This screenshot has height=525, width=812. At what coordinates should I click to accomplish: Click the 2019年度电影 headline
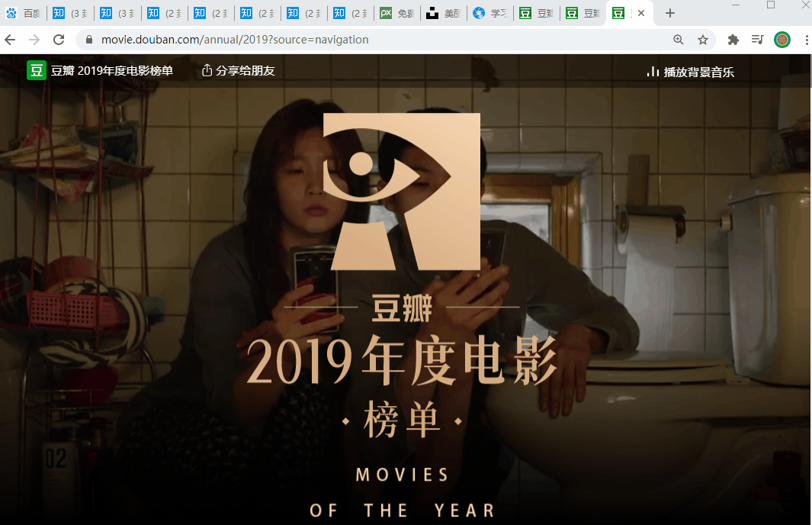pyautogui.click(x=402, y=359)
